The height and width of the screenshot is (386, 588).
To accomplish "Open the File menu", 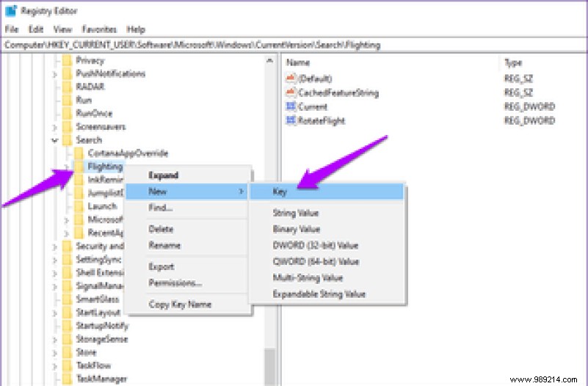I will (x=12, y=29).
